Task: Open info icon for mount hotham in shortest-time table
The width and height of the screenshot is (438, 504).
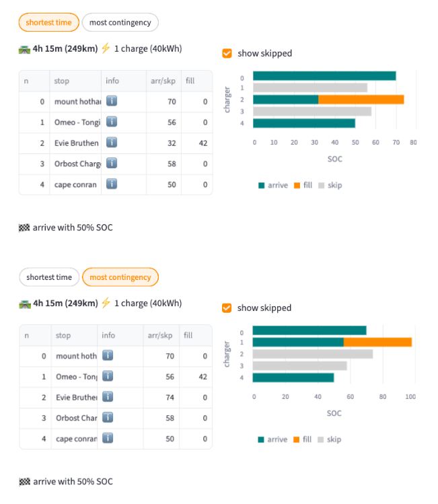Action: coord(112,102)
